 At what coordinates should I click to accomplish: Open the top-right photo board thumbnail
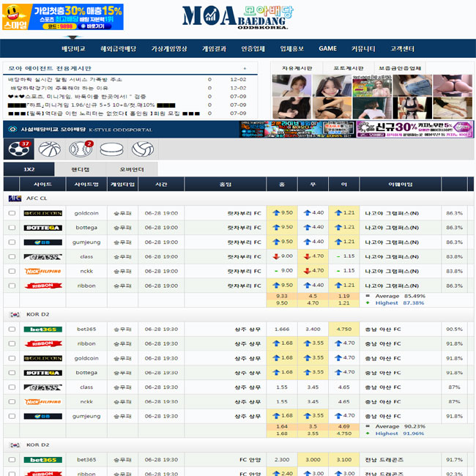pyautogui.click(x=453, y=85)
